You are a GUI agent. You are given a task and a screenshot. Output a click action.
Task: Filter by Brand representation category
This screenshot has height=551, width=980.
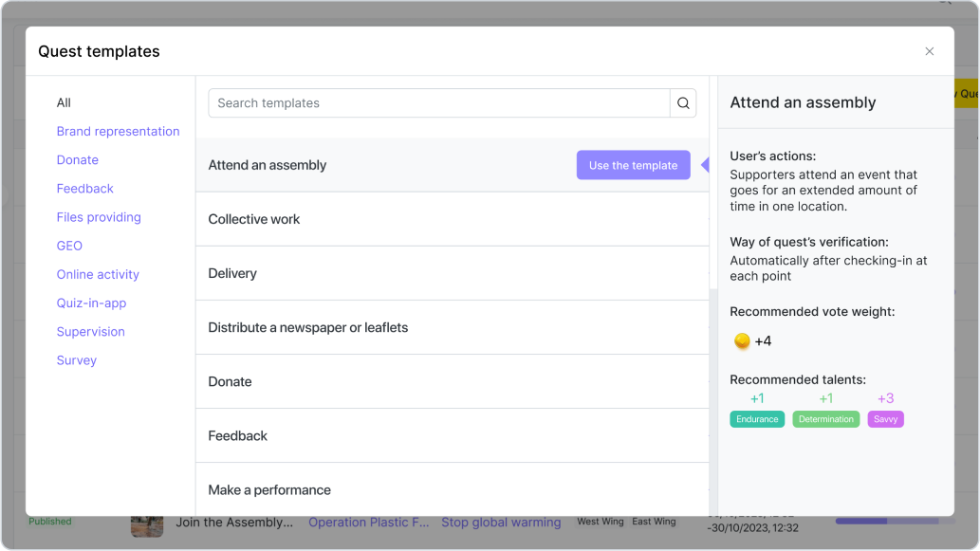tap(118, 131)
